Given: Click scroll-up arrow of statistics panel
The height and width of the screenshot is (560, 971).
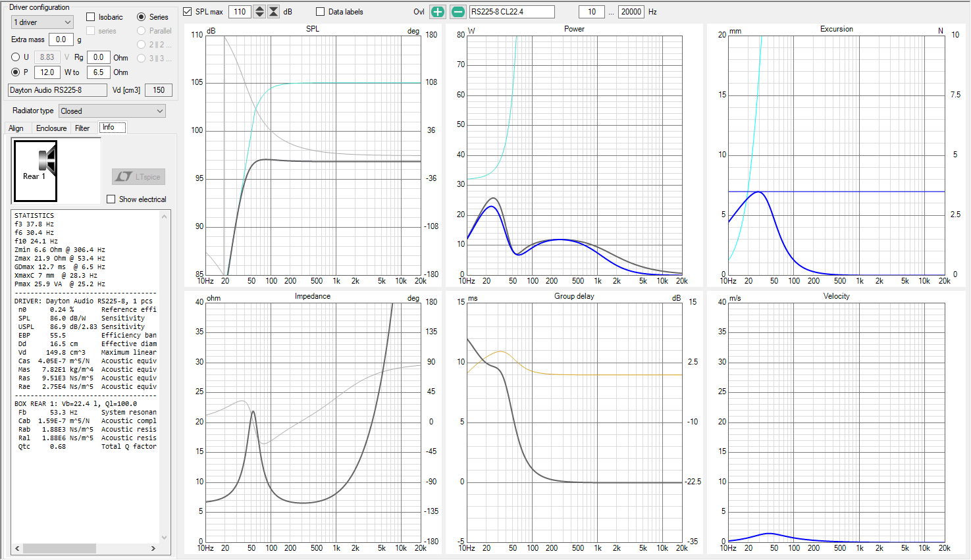Looking at the screenshot, I should pyautogui.click(x=165, y=216).
